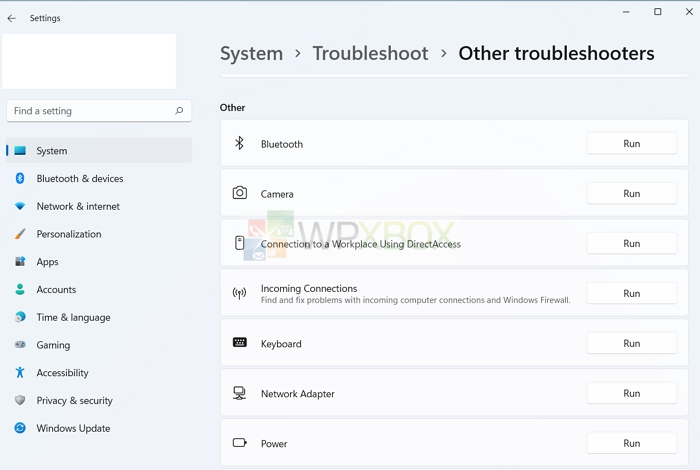The height and width of the screenshot is (470, 700).
Task: Click the Bluetooth & devices sidebar icon
Action: 20,179
